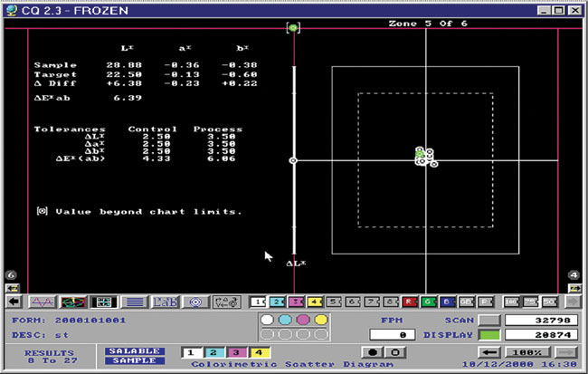Click the green marker atop the ΔL axis
This screenshot has width=588, height=374.
click(292, 29)
